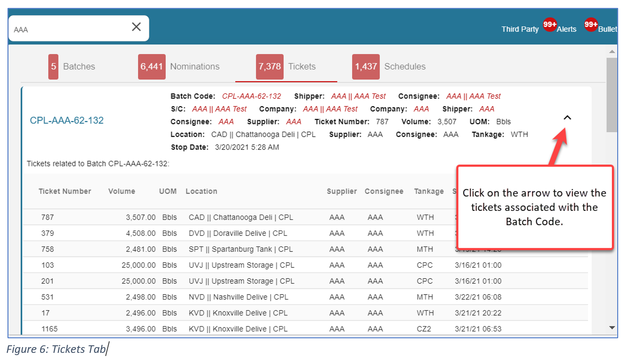The width and height of the screenshot is (631, 364).
Task: Click the Third Party link
Action: [520, 29]
